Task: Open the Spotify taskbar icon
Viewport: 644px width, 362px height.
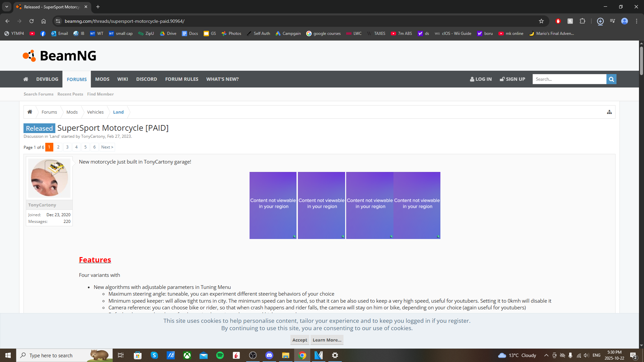Action: (220, 355)
